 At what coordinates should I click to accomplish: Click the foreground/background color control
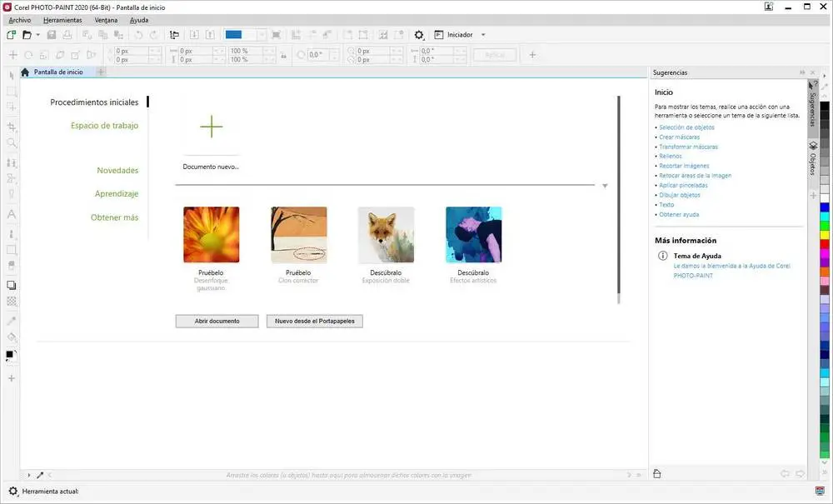(11, 356)
